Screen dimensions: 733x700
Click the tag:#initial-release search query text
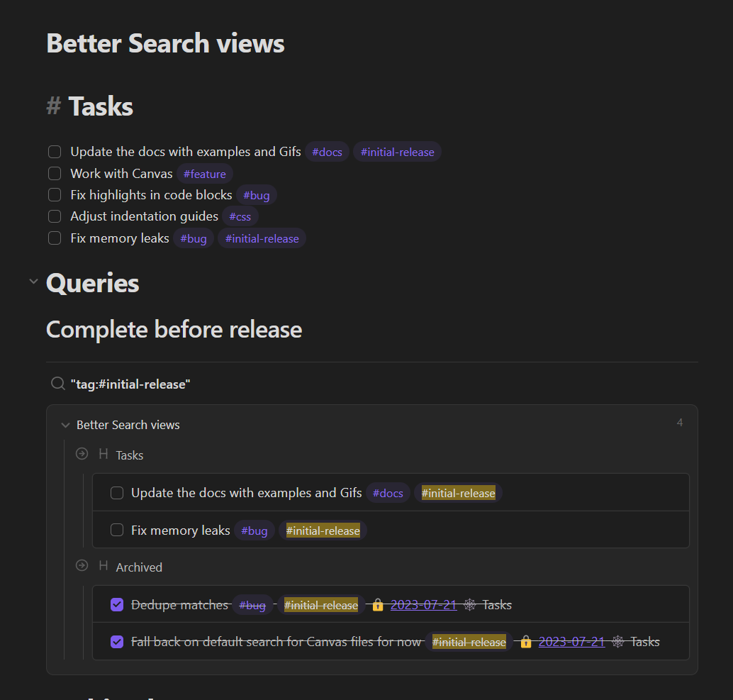pyautogui.click(x=129, y=383)
